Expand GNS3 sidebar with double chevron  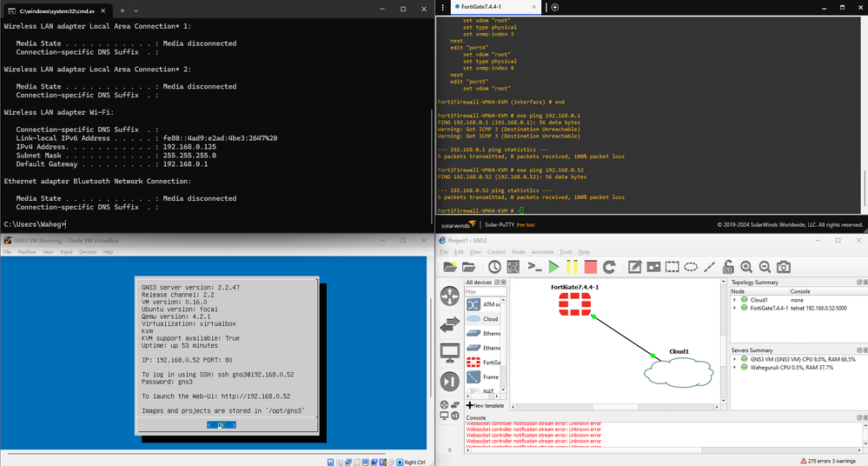point(449,450)
